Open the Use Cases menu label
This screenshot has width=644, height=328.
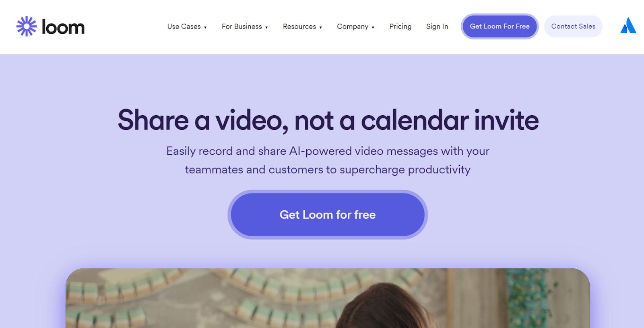pos(184,27)
